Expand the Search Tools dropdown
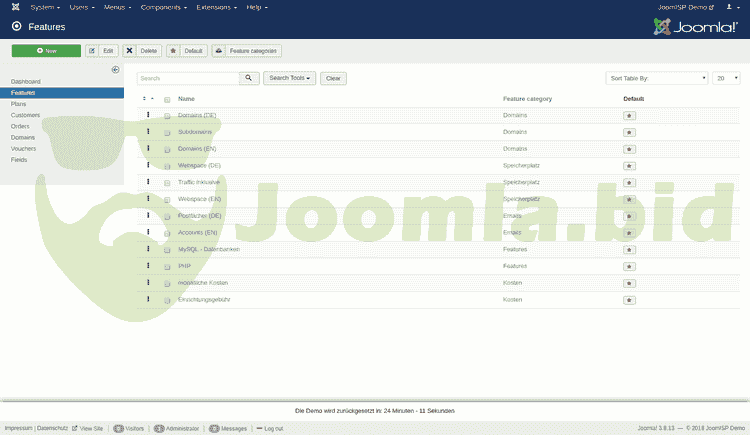 [290, 77]
